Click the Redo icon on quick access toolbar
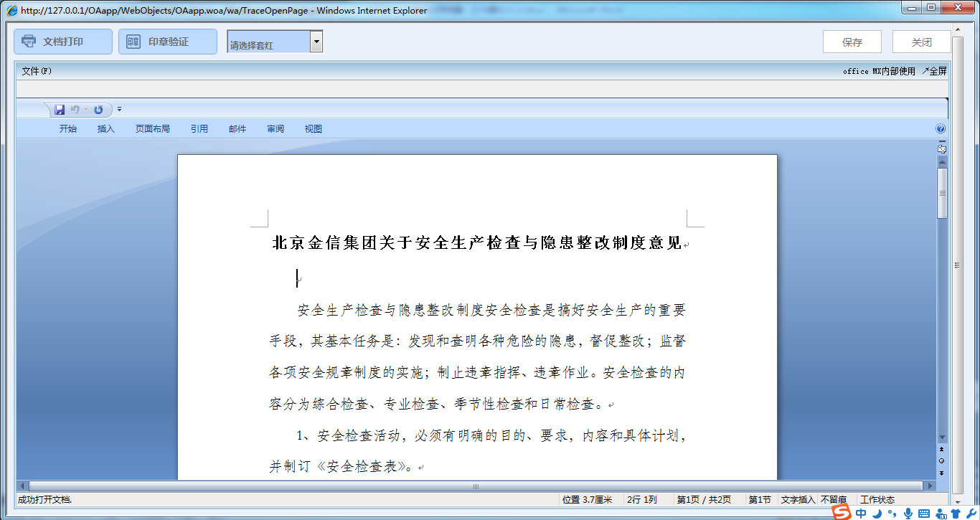 98,109
